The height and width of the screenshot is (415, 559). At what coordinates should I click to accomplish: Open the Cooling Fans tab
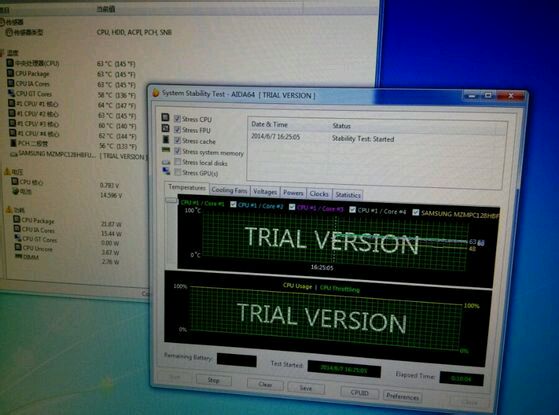229,190
